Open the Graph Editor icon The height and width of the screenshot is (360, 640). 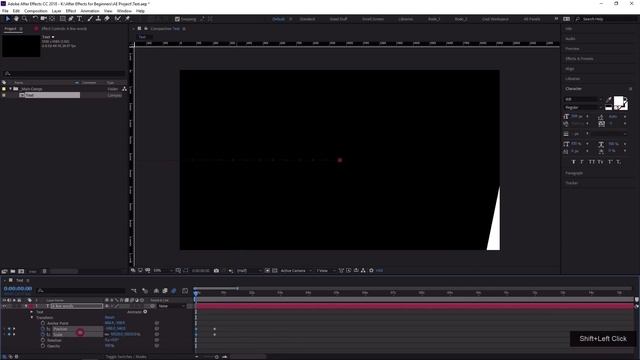[185, 291]
